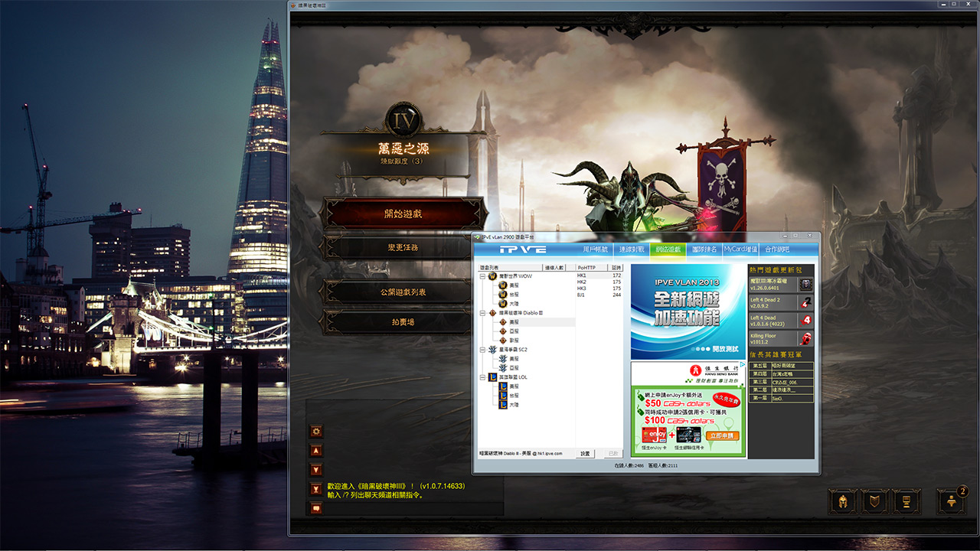Viewport: 980px width, 551px height.
Task: Jump to chat bottom with underlined arrow
Action: pyautogui.click(x=316, y=489)
